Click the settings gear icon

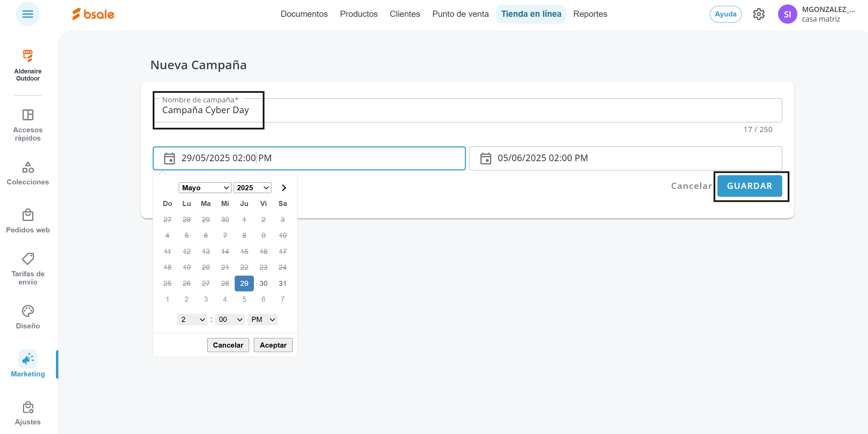759,14
